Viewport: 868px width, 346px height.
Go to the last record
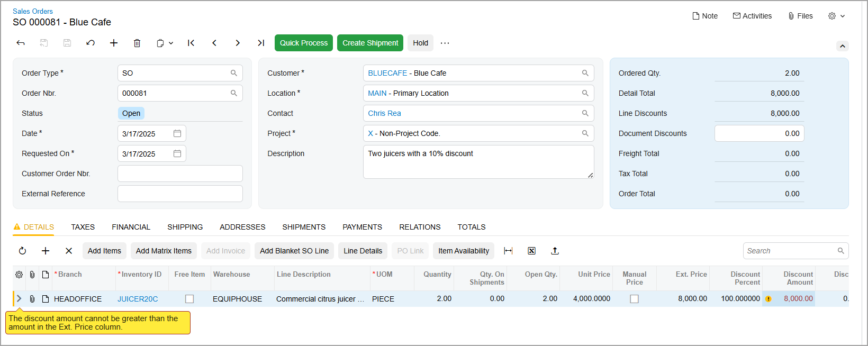[x=261, y=43]
